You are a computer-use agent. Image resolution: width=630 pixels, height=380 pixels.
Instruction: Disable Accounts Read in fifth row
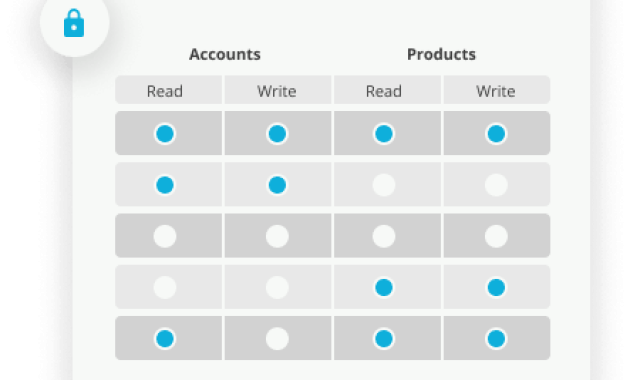pyautogui.click(x=165, y=339)
